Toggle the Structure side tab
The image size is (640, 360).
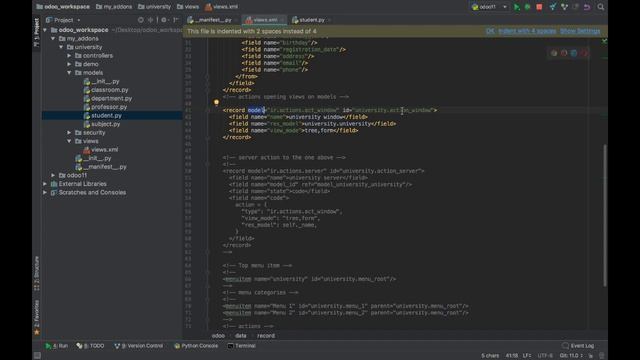(x=36, y=273)
